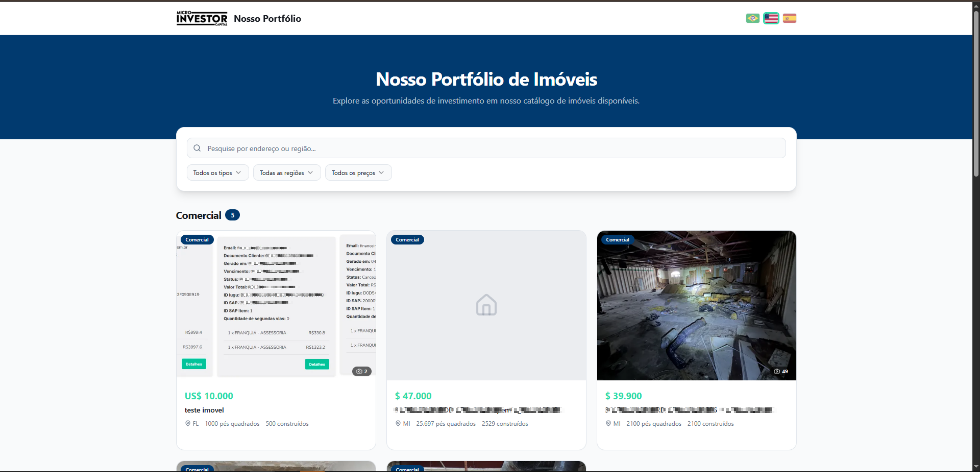Click the photo count badge showing 2
The height and width of the screenshot is (472, 980).
tap(361, 371)
